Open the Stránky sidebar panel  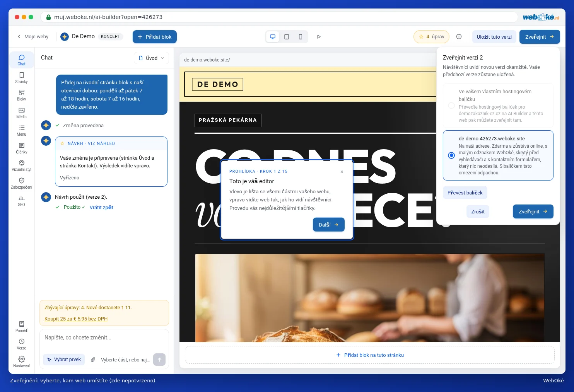tap(21, 78)
